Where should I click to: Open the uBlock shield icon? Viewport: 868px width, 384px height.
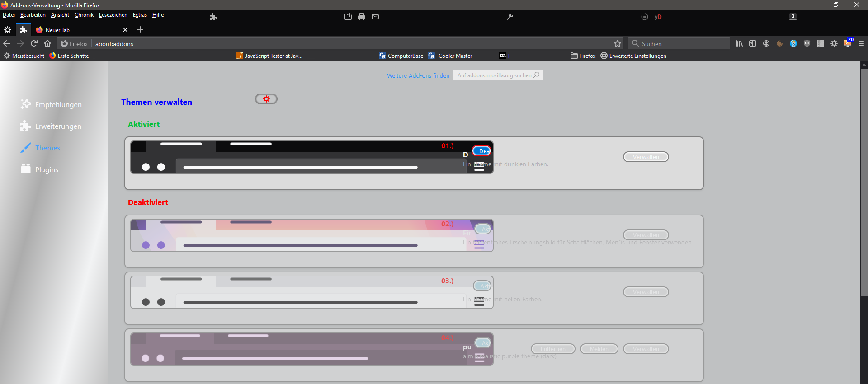coord(807,43)
